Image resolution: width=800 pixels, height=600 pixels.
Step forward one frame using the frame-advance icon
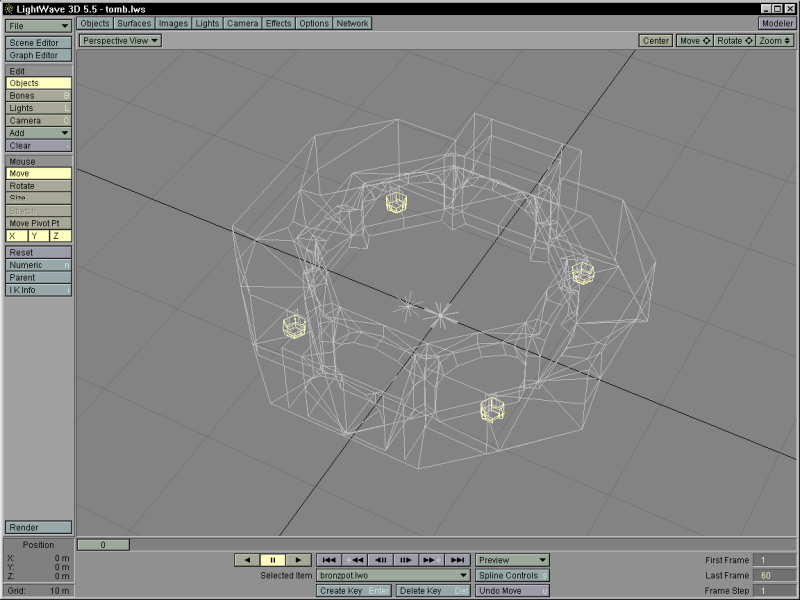point(409,560)
